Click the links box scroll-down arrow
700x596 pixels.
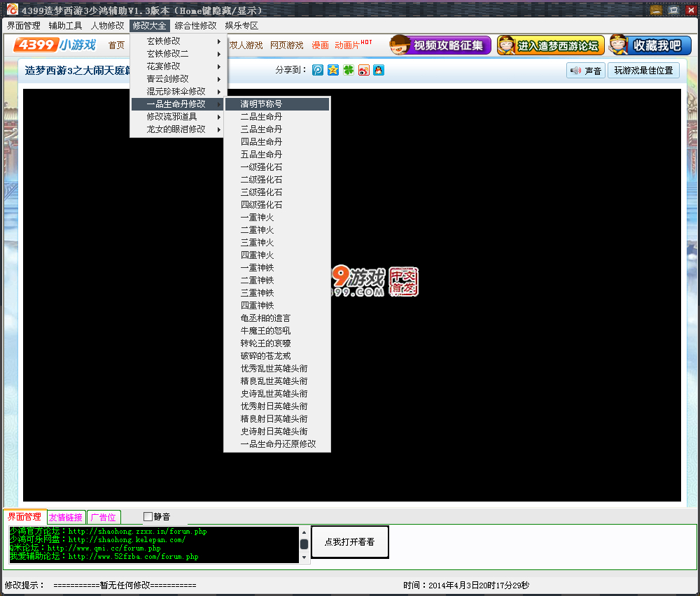[x=304, y=558]
